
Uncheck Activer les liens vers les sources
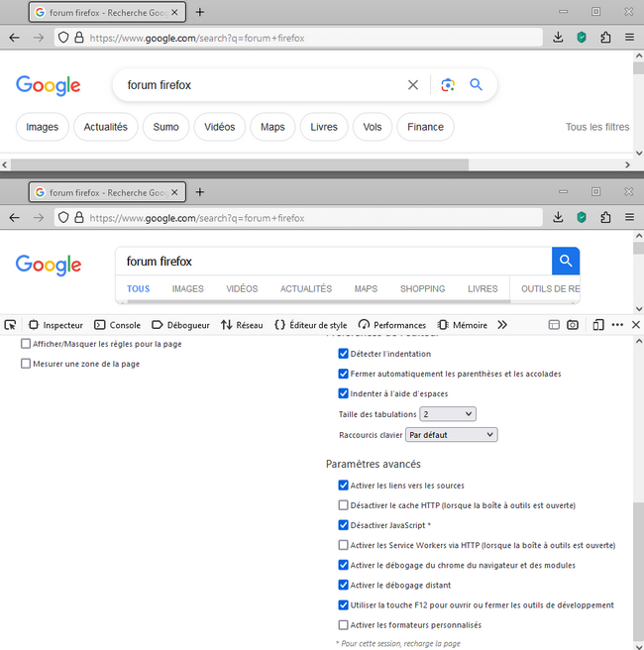343,486
